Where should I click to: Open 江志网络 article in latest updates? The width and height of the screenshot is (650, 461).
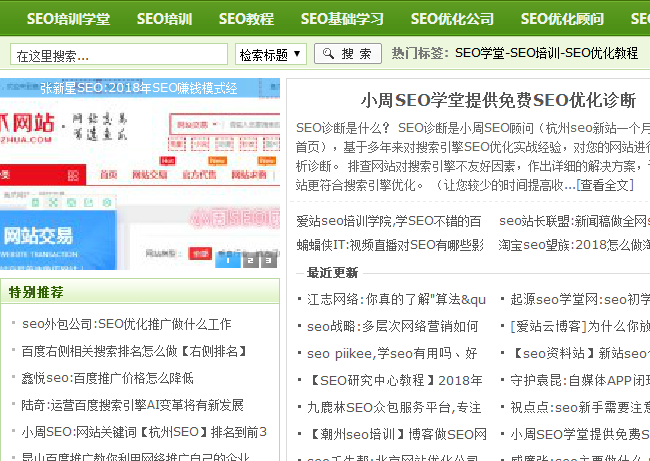pyautogui.click(x=396, y=299)
